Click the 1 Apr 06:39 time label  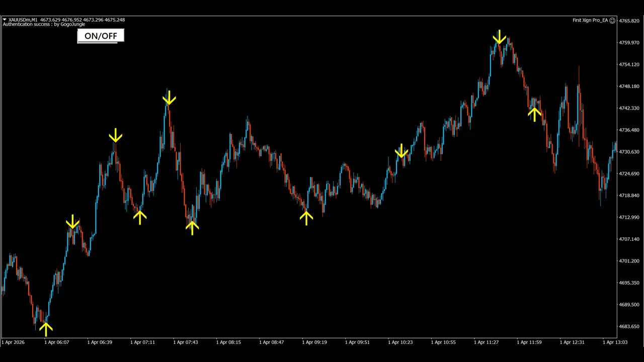click(x=100, y=342)
